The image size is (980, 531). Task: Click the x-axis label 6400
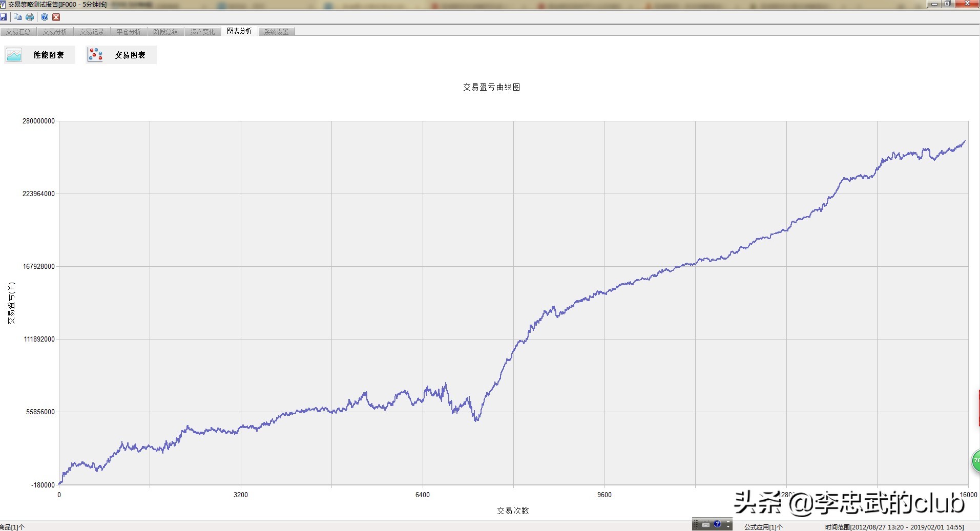pos(423,495)
